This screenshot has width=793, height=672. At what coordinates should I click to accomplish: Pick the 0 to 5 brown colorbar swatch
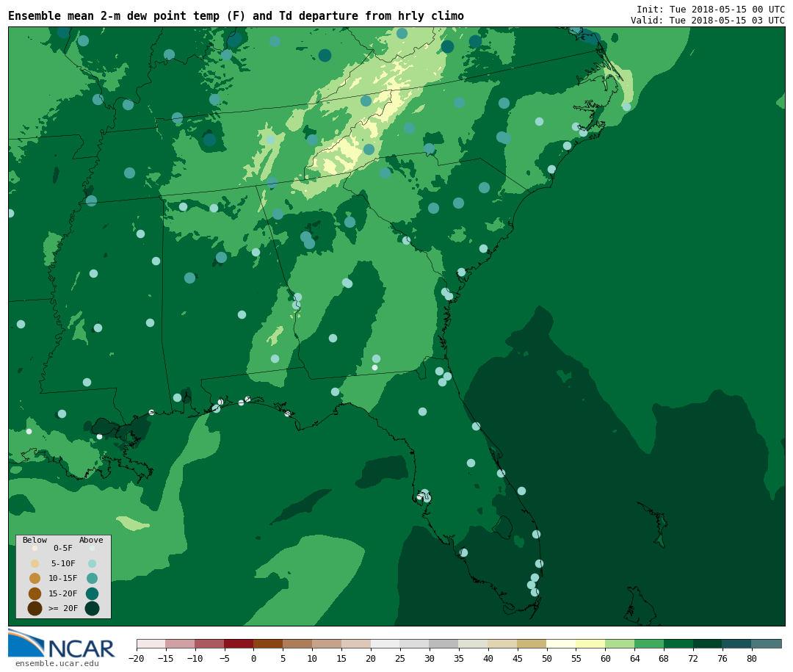click(x=268, y=644)
